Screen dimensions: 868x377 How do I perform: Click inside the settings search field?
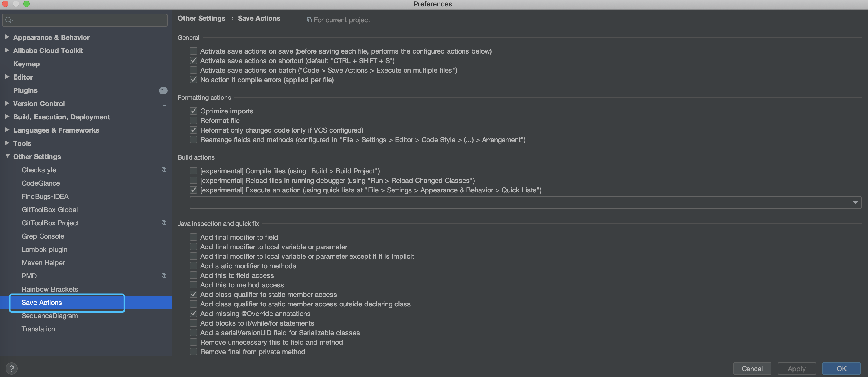(87, 20)
